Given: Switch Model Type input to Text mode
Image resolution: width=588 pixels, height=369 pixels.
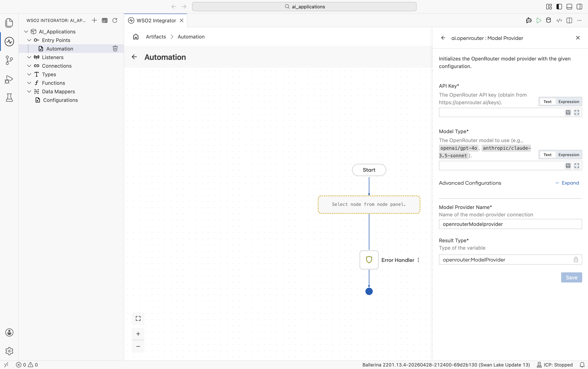Looking at the screenshot, I should coord(547,155).
